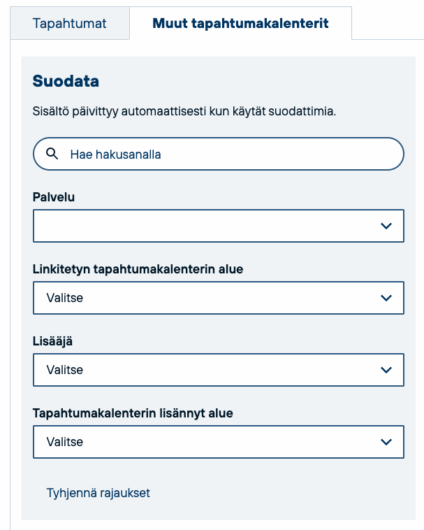Open the empty Palvelu dropdown
This screenshot has height=530, width=424.
(x=218, y=226)
